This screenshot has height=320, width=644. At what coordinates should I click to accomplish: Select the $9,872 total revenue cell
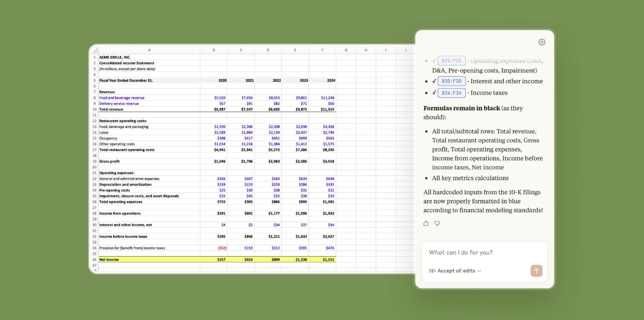click(x=295, y=109)
